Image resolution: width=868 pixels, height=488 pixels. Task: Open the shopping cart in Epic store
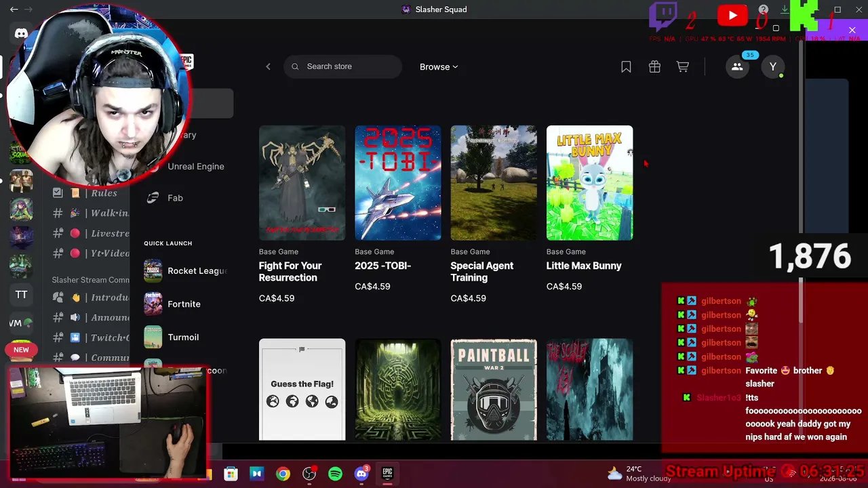(x=683, y=66)
